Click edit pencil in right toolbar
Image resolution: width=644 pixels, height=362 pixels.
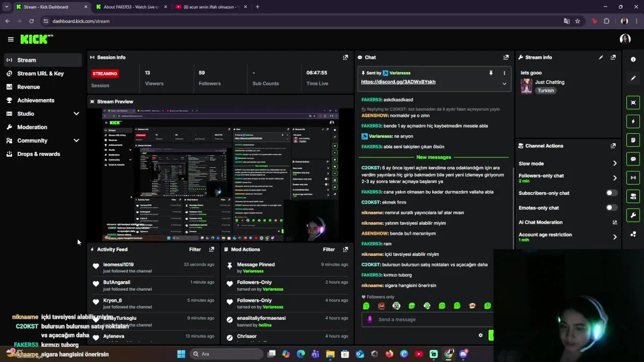click(633, 78)
